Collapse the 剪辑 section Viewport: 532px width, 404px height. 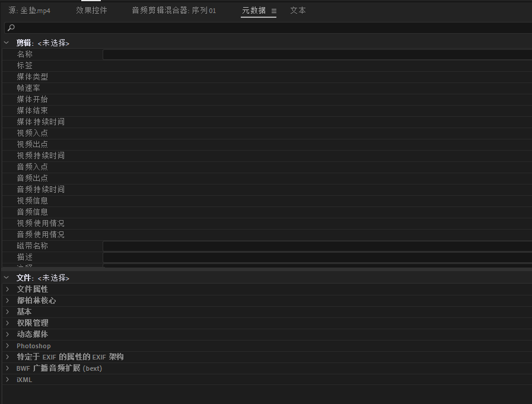tap(7, 43)
